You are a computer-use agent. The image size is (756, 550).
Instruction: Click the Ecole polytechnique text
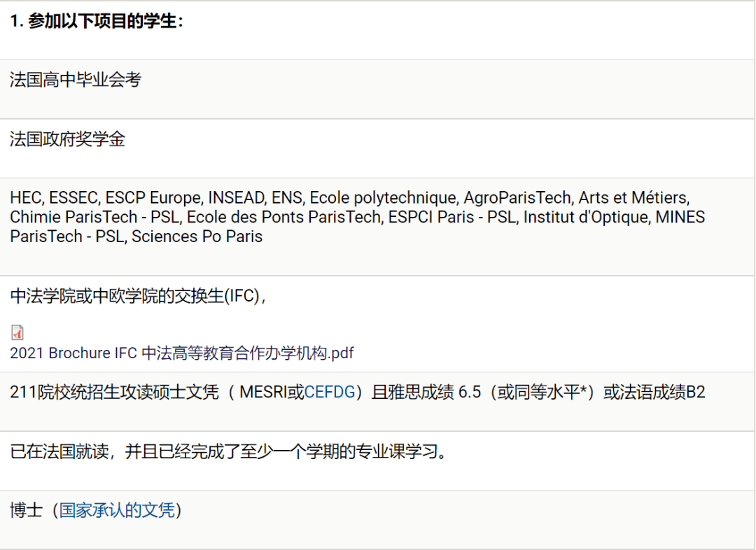[384, 198]
